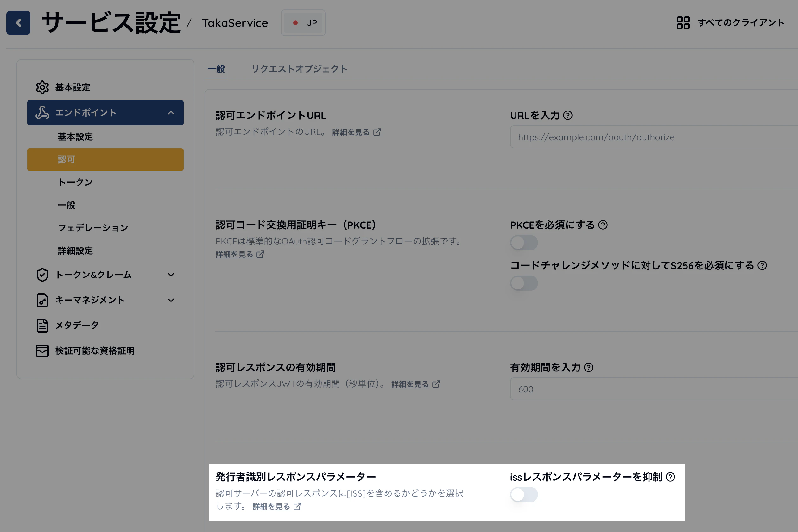
Task: Click the back arrow button
Action: [x=18, y=23]
